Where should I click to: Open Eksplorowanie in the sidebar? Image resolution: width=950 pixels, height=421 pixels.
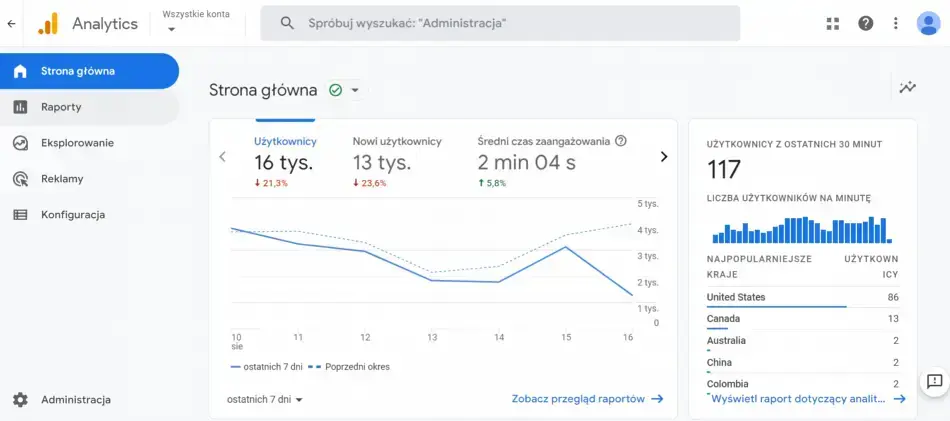point(77,143)
